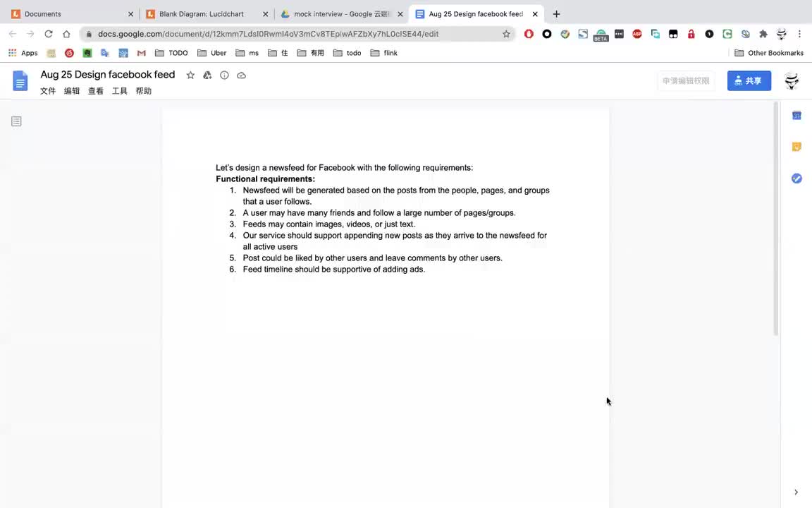The width and height of the screenshot is (812, 508).
Task: Click the document vertical scrollbar
Action: click(776, 219)
